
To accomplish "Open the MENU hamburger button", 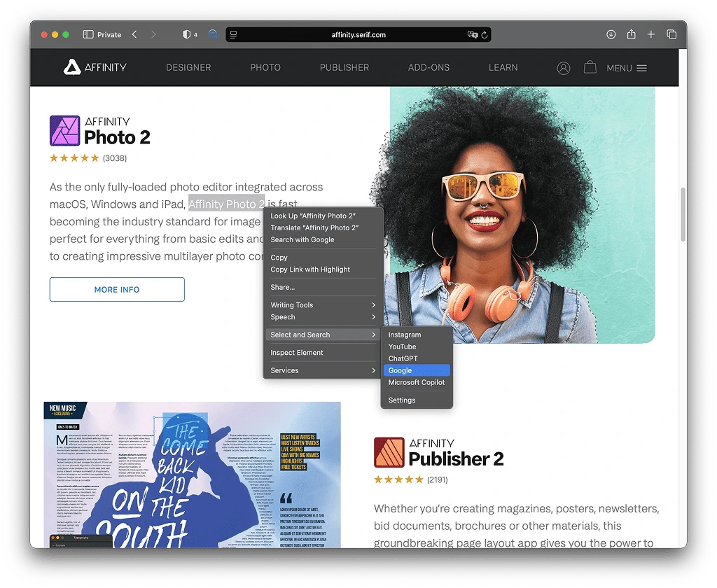I will coord(627,68).
